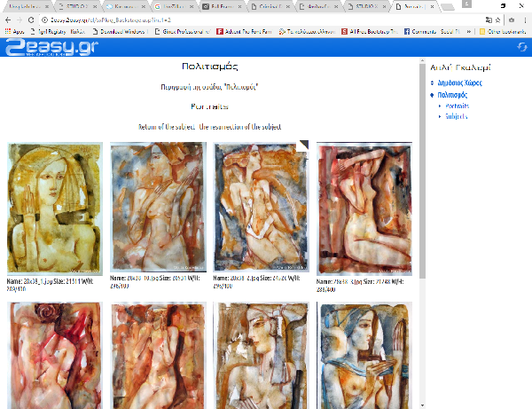Switch to the third browser tab

point(124,6)
